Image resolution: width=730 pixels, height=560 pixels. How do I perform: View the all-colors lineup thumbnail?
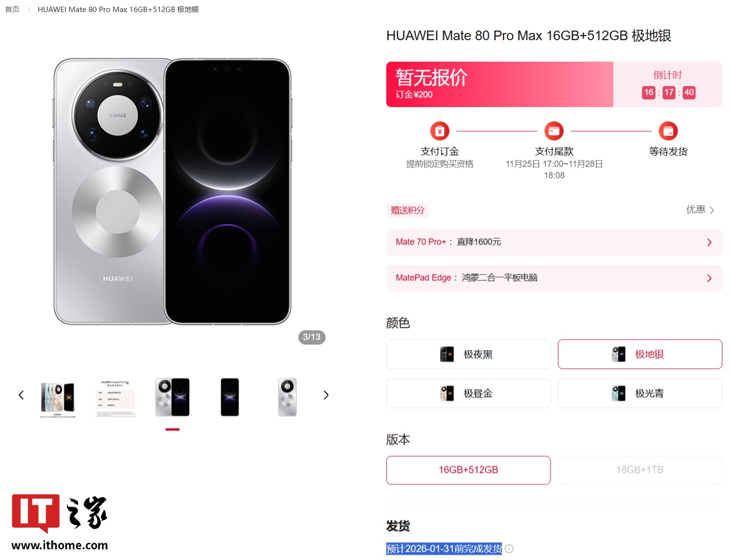58,398
